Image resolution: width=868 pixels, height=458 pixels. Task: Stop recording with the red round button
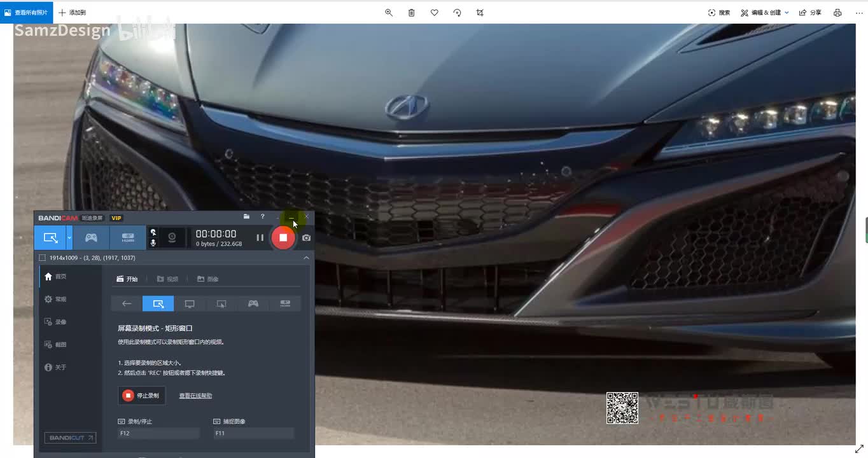pos(283,237)
